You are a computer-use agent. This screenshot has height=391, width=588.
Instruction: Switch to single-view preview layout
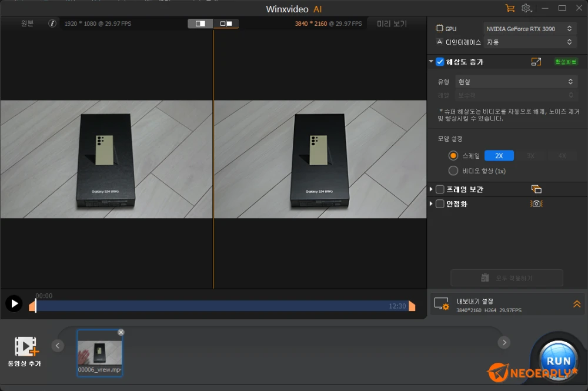pyautogui.click(x=201, y=24)
